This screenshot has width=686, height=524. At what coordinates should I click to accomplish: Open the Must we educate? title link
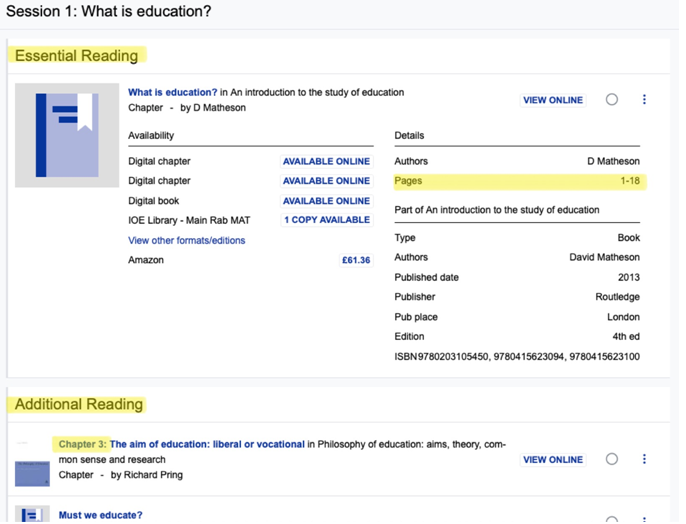tap(100, 515)
